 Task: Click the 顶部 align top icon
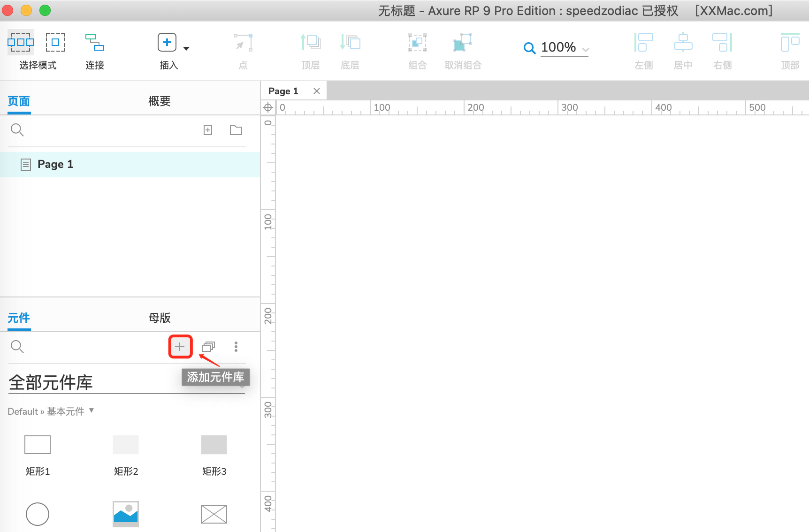point(790,42)
